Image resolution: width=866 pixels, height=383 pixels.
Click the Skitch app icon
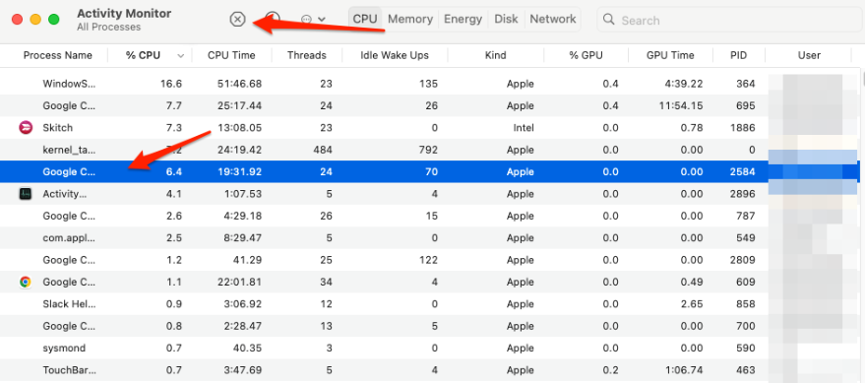point(25,128)
